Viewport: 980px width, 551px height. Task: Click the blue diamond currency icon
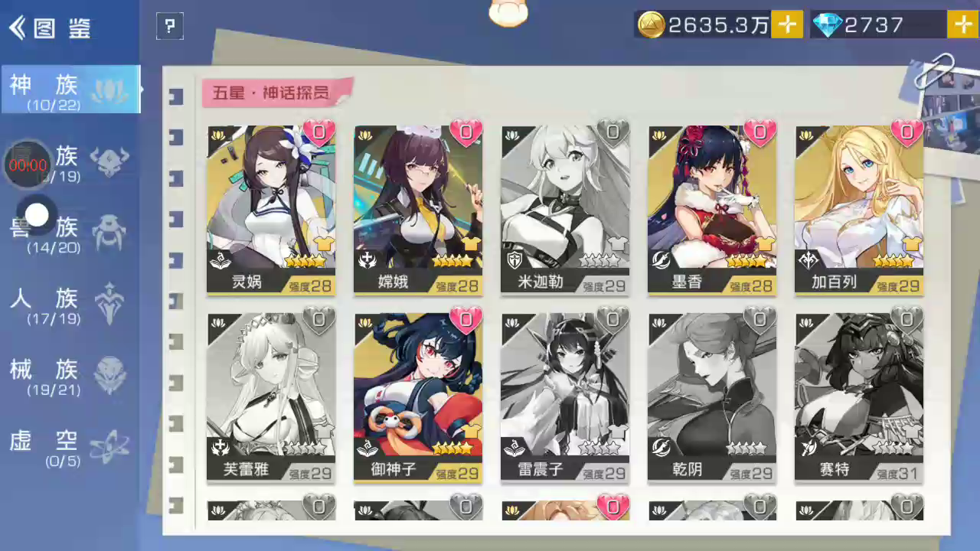pos(827,25)
